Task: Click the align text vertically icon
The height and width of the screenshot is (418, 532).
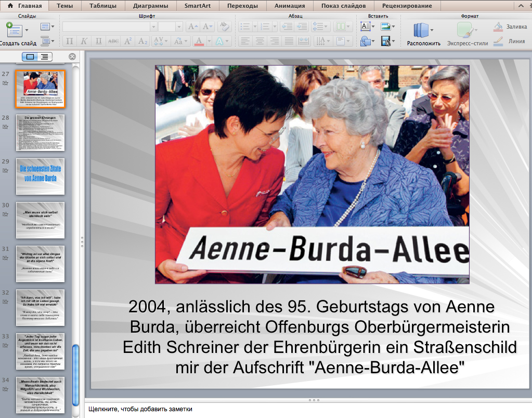Action: 343,41
